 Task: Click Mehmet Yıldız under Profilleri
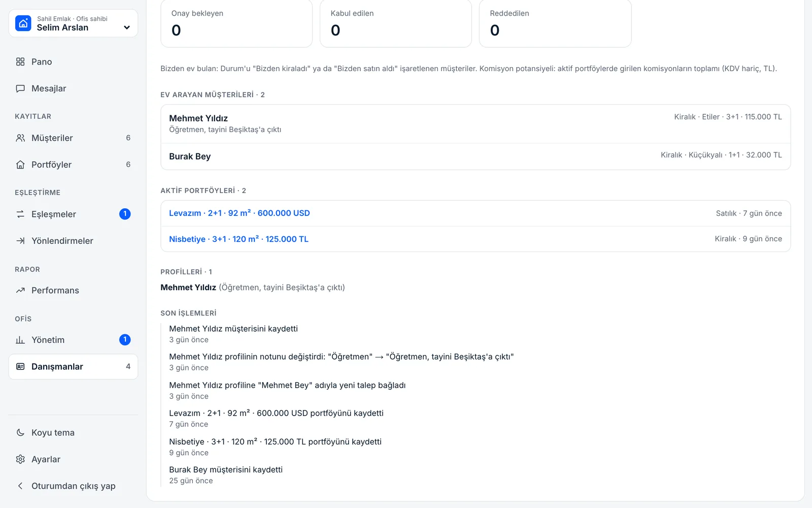click(188, 288)
